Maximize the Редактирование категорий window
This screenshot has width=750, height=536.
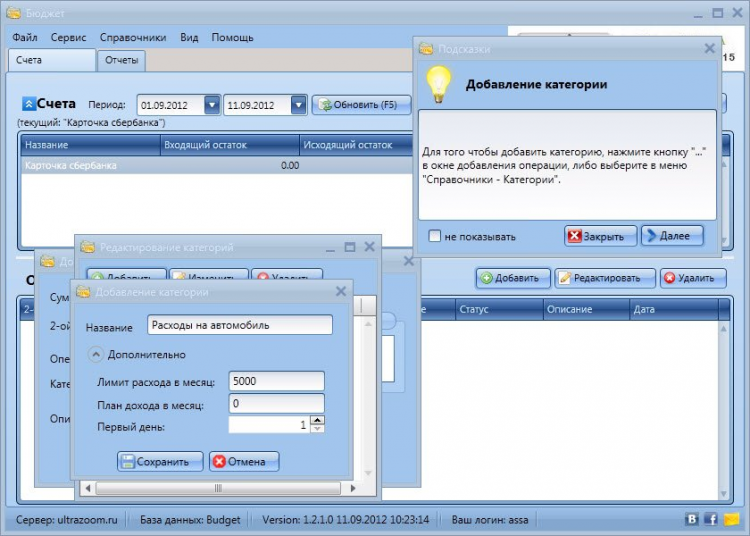(x=350, y=247)
